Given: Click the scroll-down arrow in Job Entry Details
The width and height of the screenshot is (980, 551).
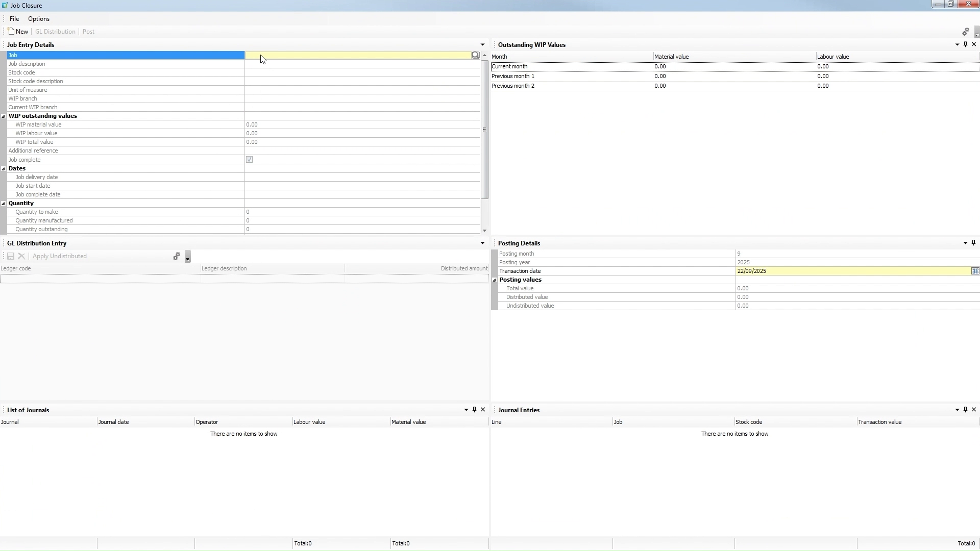Looking at the screenshot, I should (484, 231).
